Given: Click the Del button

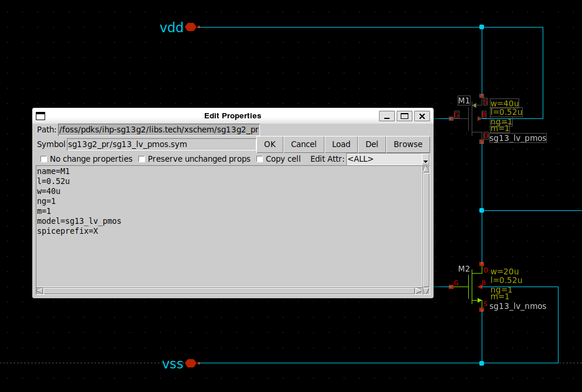Looking at the screenshot, I should (x=371, y=144).
